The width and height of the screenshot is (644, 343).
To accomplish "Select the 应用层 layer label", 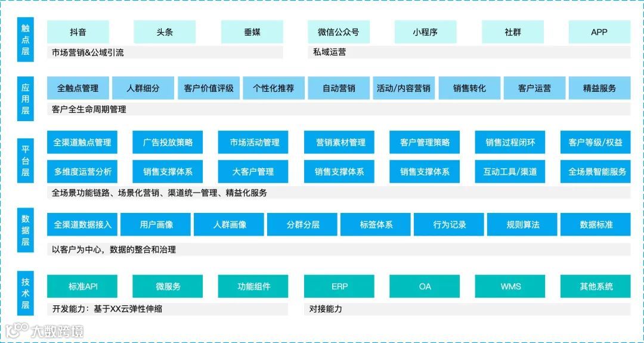I will 26,98.
